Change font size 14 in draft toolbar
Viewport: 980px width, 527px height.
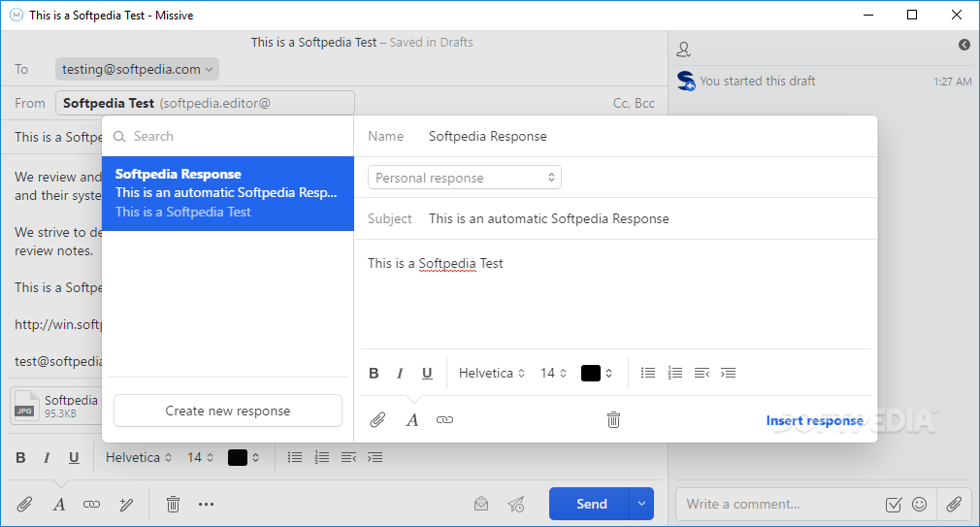(200, 458)
